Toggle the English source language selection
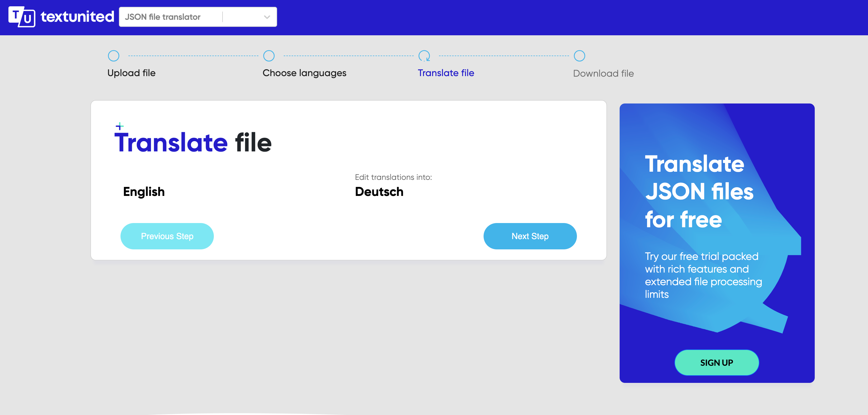Screen dimensions: 868x415 (x=144, y=191)
